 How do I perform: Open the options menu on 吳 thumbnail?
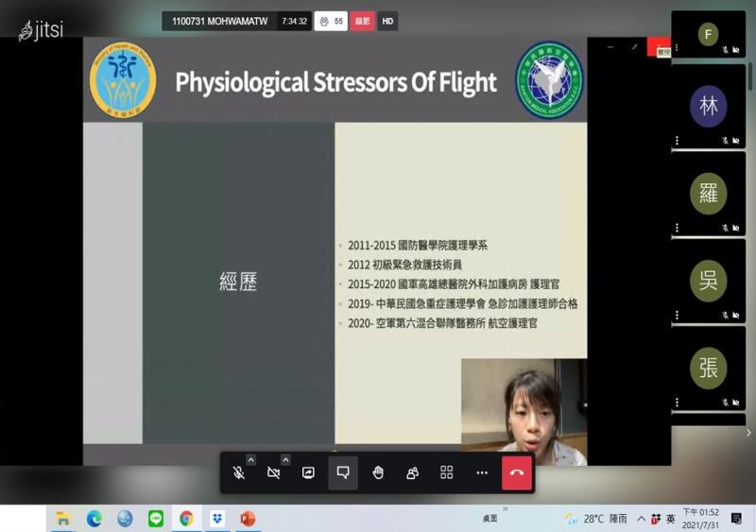coord(677,314)
